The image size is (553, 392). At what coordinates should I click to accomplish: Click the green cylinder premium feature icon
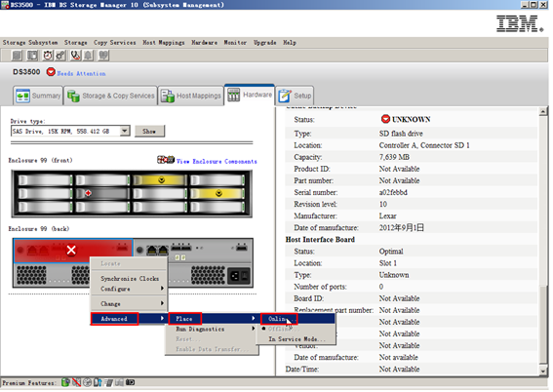tap(65, 382)
